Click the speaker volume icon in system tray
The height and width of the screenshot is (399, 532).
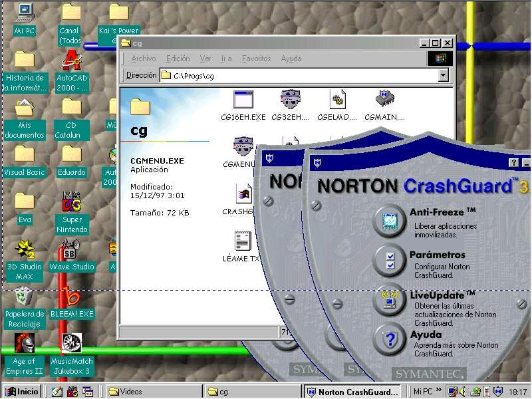pyautogui.click(x=462, y=392)
